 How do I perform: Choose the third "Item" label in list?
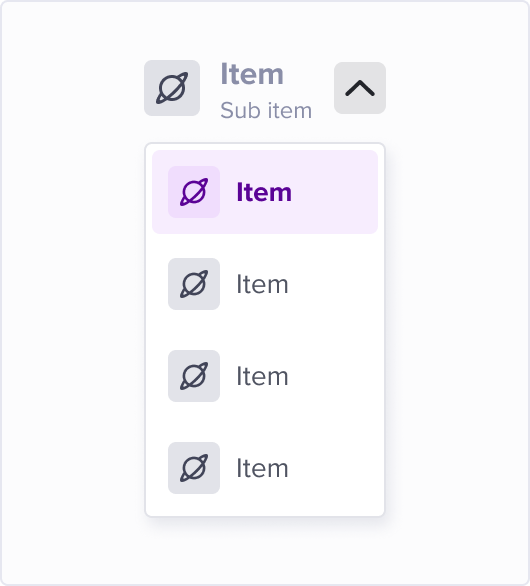262,376
